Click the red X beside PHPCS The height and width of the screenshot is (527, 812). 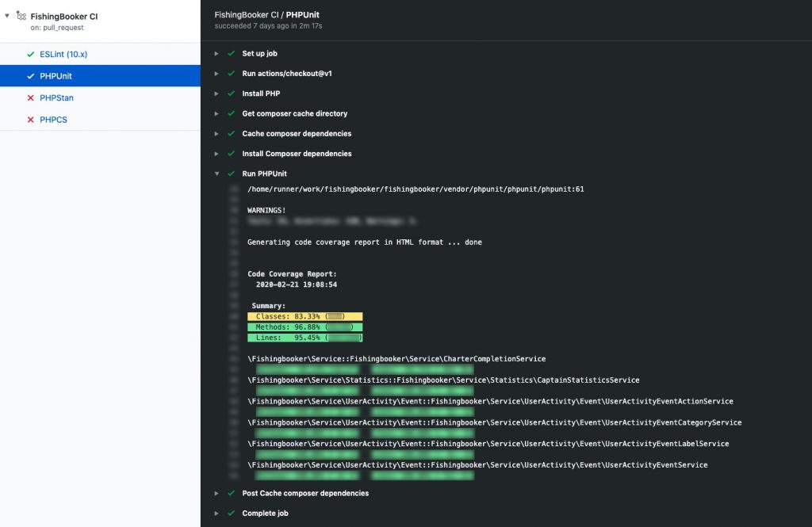30,120
